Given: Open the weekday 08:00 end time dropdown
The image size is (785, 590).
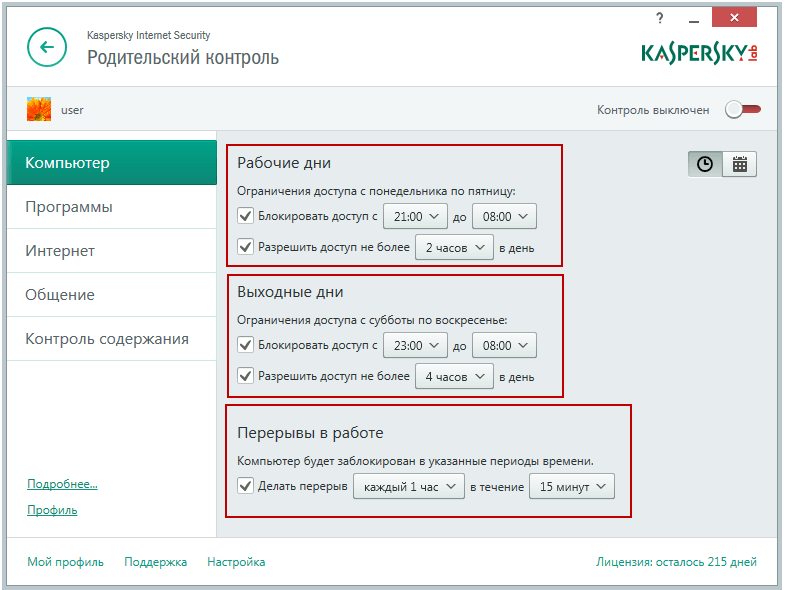Looking at the screenshot, I should 504,216.
